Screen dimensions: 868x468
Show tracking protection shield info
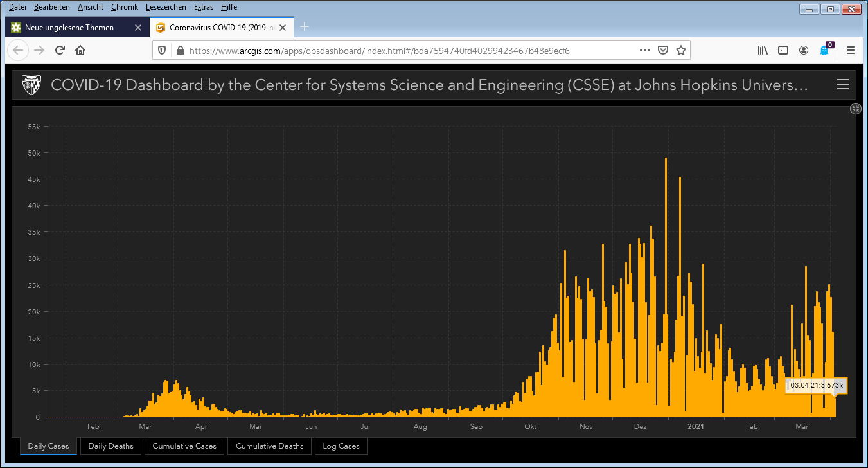point(162,50)
